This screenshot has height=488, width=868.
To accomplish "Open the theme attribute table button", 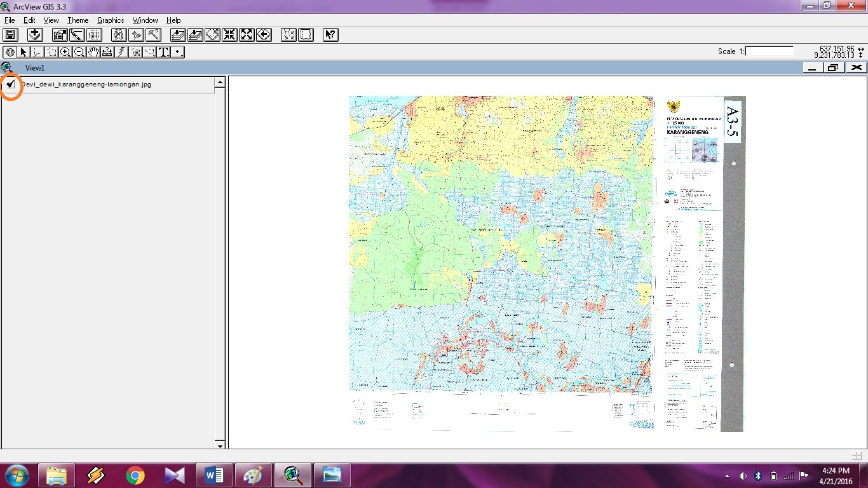I will tap(94, 35).
